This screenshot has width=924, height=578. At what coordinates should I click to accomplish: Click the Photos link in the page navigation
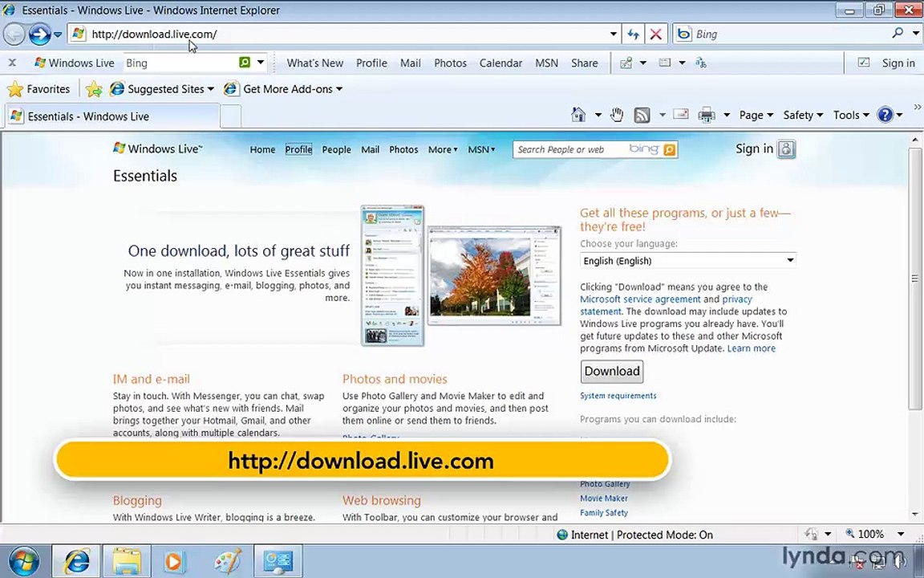click(x=403, y=150)
